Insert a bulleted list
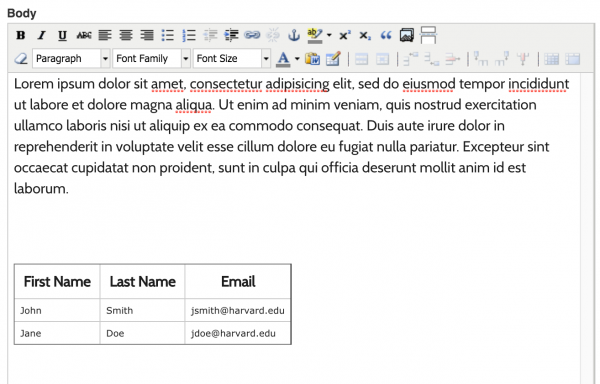 [168, 35]
